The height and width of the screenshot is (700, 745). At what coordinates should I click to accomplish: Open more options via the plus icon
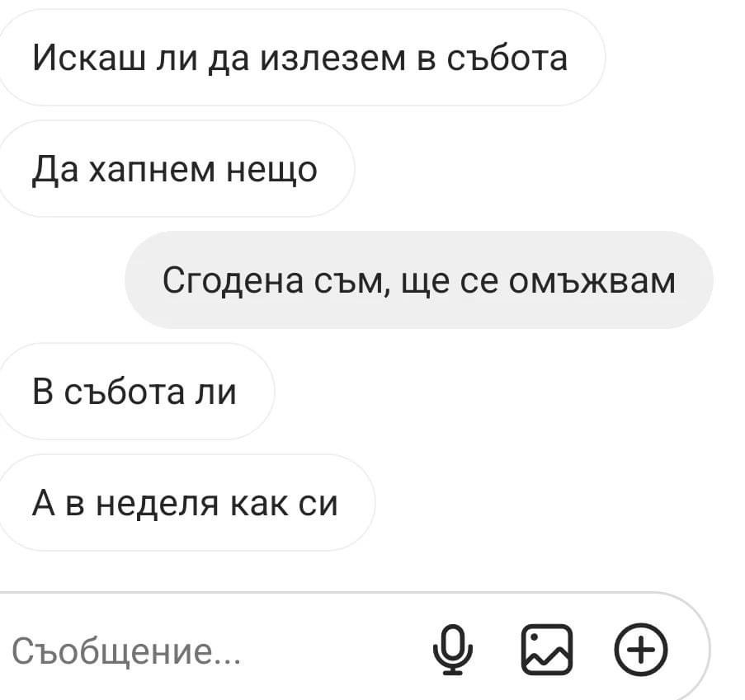coord(641,649)
